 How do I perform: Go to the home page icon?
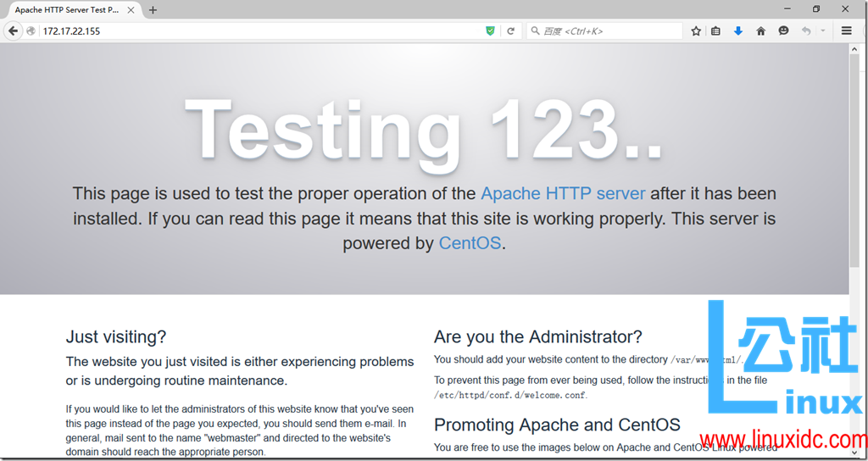(760, 31)
